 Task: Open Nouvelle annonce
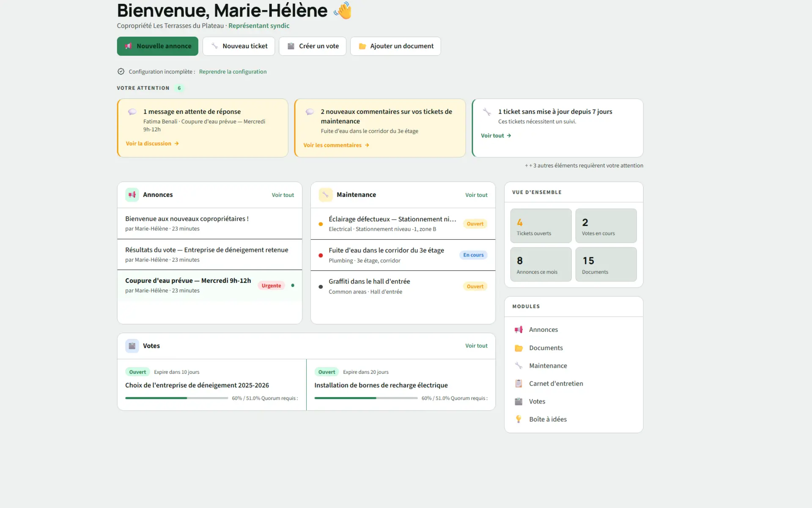(157, 46)
